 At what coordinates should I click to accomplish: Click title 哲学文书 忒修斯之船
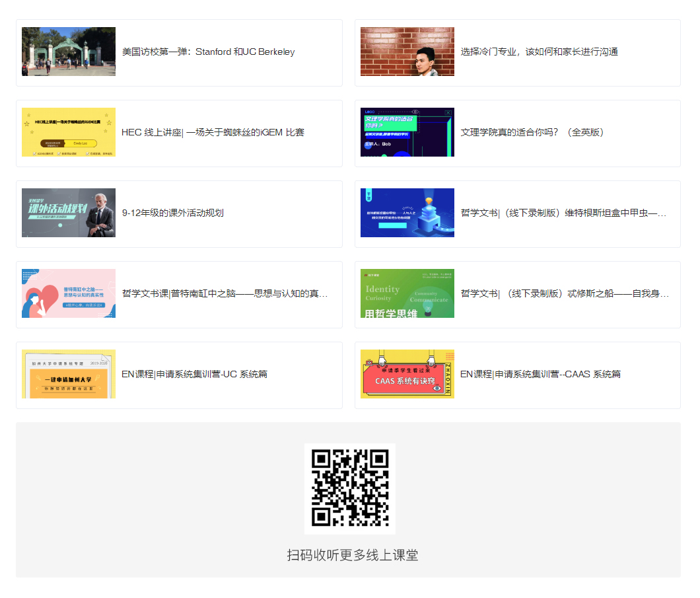click(565, 293)
